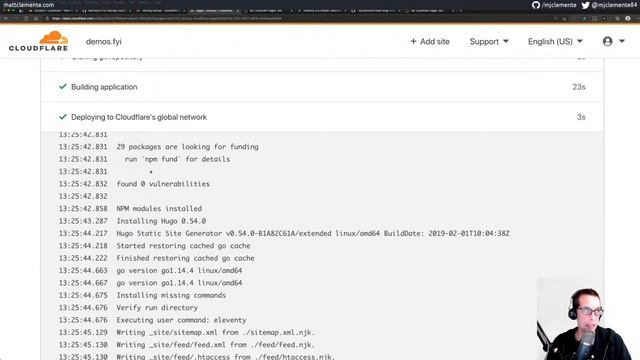Click the browser address bar URL
The image size is (640, 360).
point(167,18)
